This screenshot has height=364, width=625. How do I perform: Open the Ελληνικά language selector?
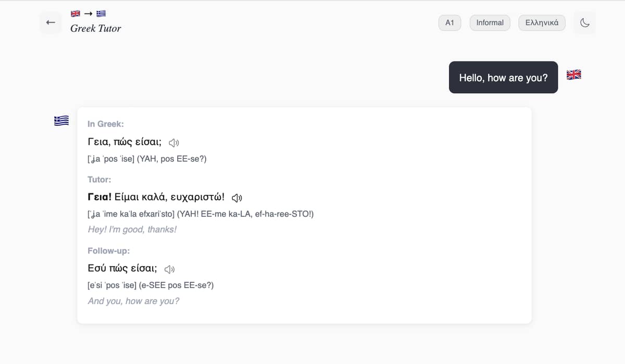(x=542, y=23)
